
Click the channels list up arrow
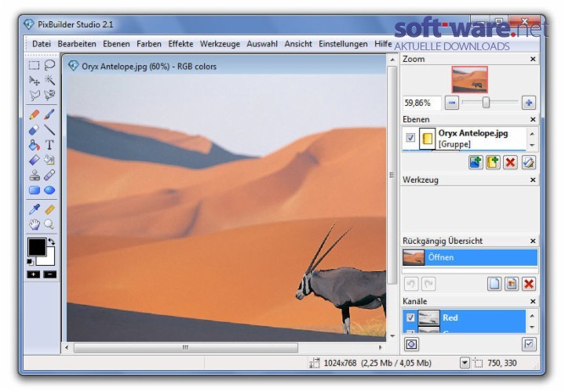532,315
